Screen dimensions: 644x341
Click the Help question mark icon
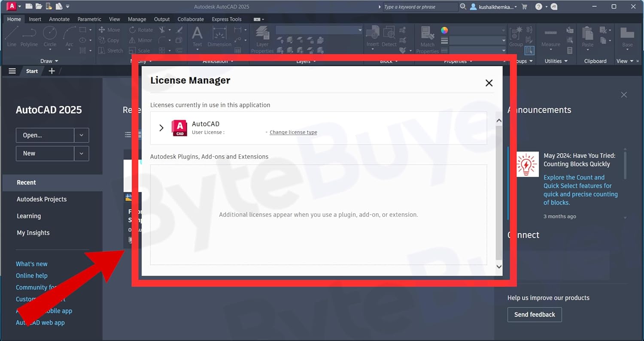(539, 6)
